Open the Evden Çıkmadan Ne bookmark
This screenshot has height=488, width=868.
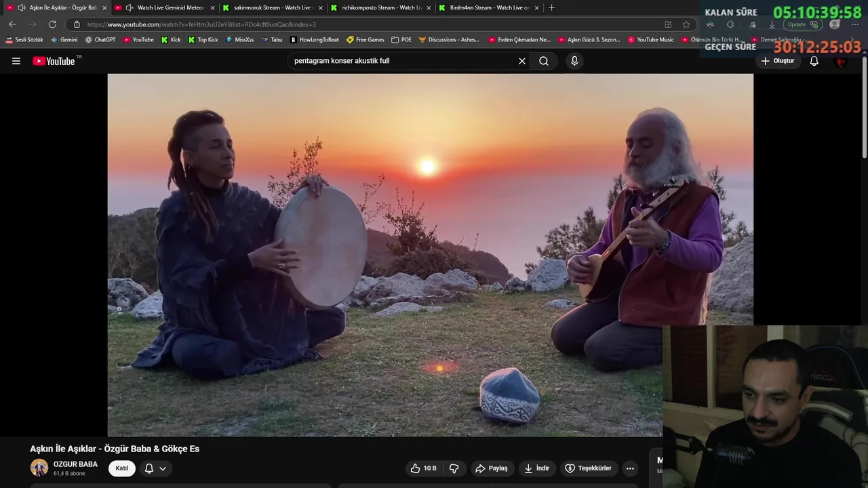click(x=519, y=40)
